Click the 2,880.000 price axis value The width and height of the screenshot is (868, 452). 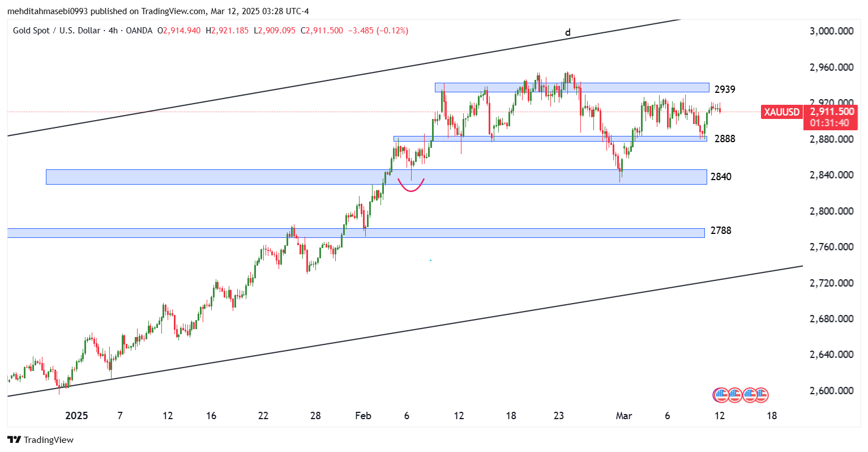[832, 139]
